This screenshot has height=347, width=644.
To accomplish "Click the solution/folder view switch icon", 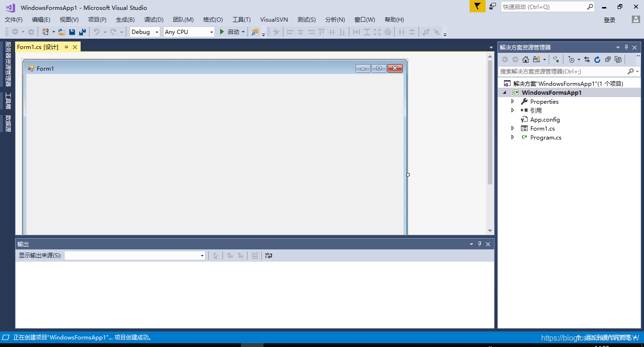I will point(537,59).
